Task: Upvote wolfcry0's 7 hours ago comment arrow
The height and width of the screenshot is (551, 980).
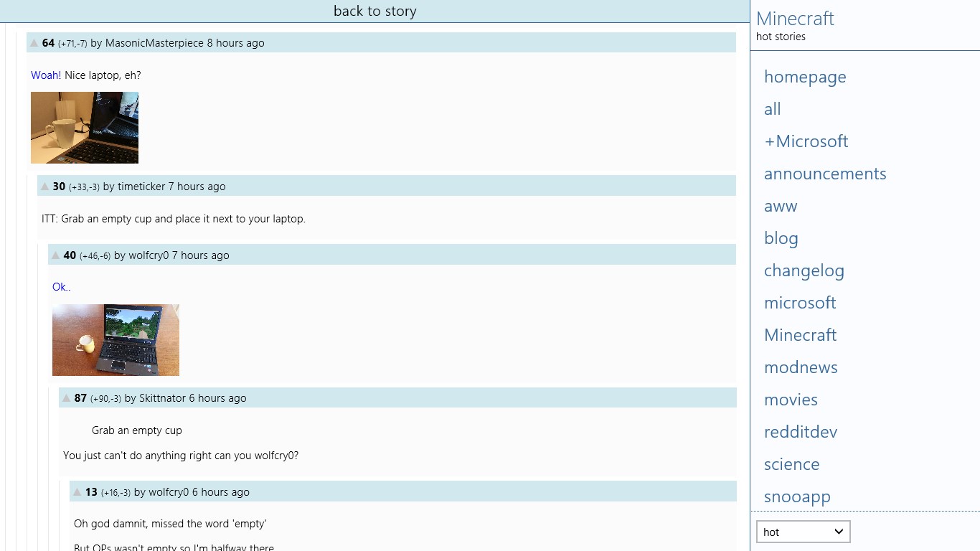Action: click(55, 255)
